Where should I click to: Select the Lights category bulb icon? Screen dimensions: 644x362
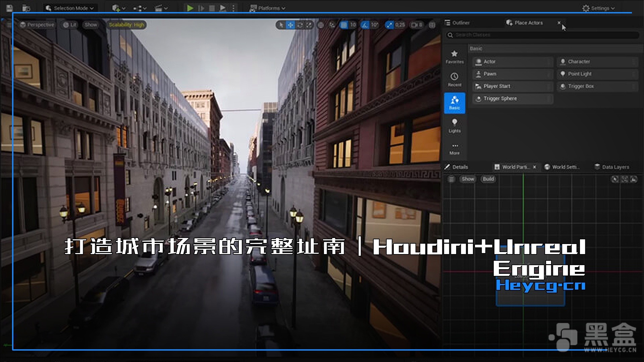coord(454,126)
